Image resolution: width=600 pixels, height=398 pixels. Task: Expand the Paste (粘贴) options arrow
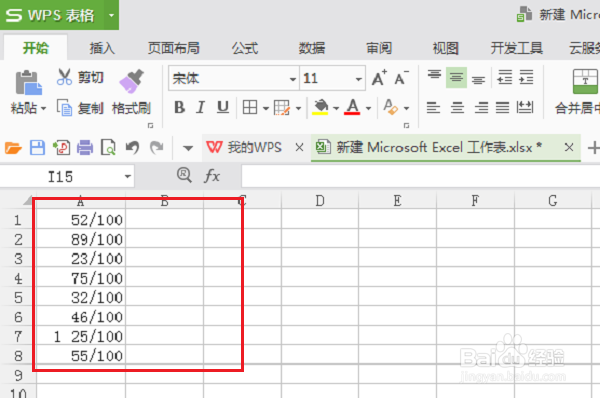tap(43, 109)
